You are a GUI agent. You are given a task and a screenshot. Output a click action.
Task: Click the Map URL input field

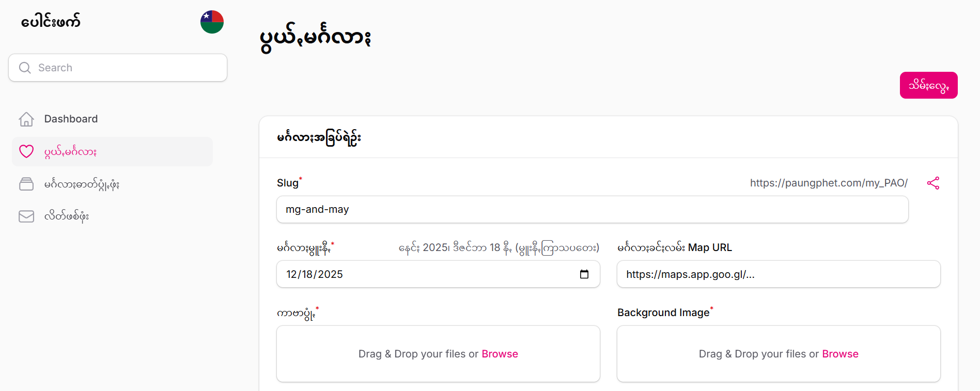coord(778,274)
